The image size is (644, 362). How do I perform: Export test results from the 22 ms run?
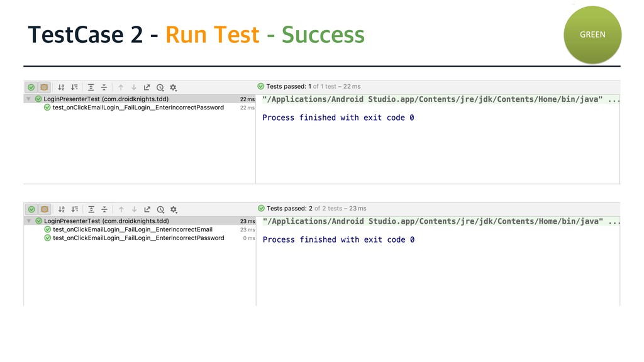coord(147,87)
